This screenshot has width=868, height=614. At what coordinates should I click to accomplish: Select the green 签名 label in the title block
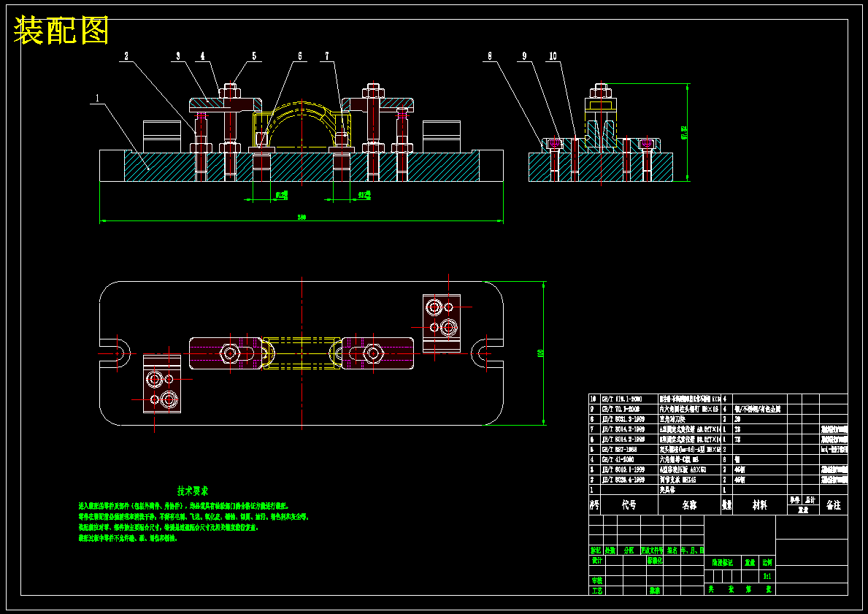tap(672, 550)
